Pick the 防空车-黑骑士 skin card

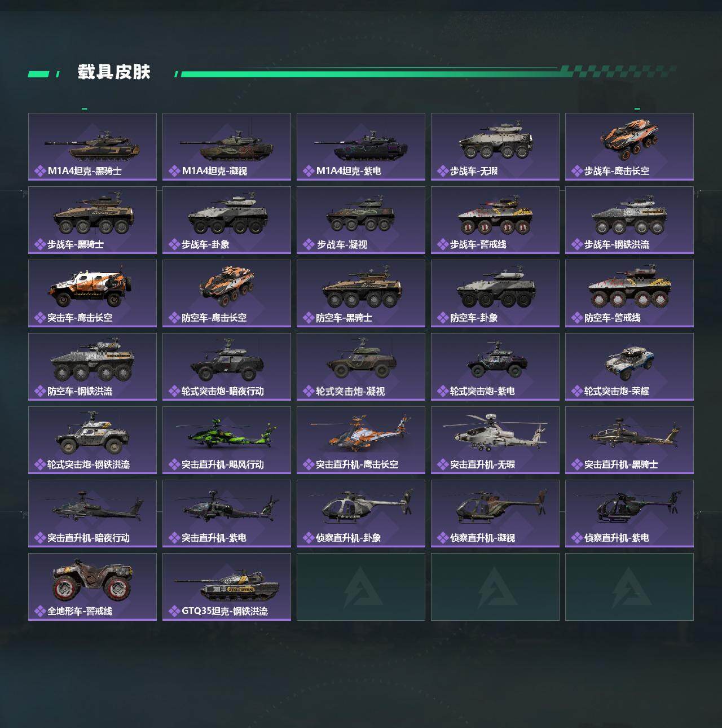[x=361, y=293]
